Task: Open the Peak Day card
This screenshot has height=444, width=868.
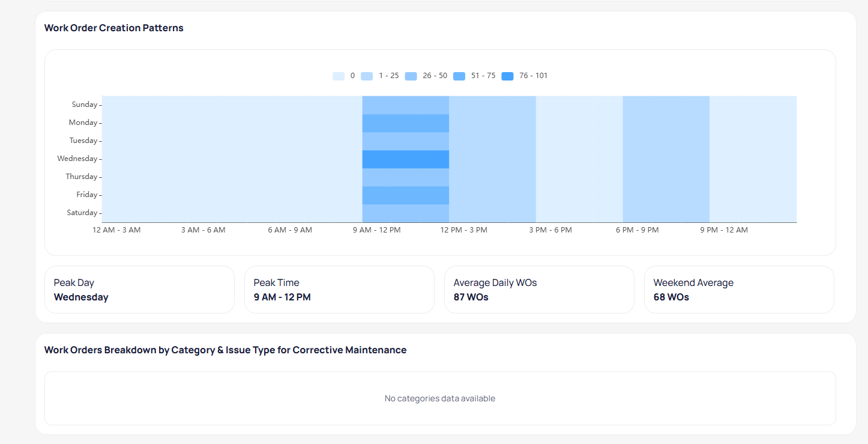Action: click(139, 290)
